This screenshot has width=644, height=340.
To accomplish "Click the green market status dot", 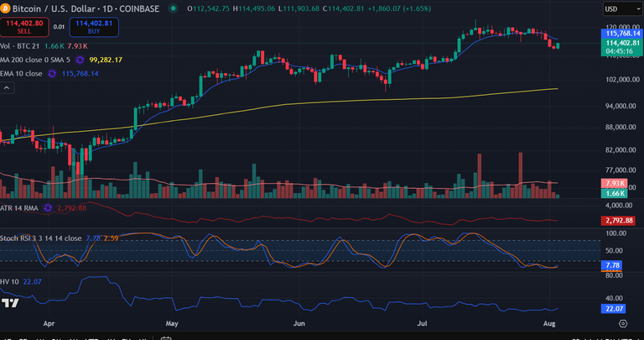I will point(174,8).
